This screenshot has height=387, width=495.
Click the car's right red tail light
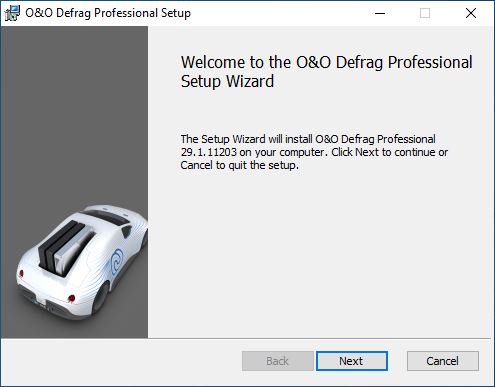tap(71, 298)
